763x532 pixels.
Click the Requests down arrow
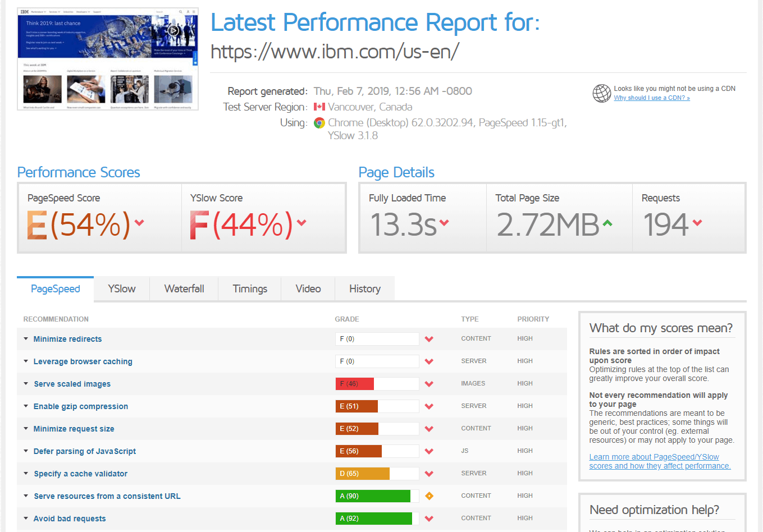(697, 223)
